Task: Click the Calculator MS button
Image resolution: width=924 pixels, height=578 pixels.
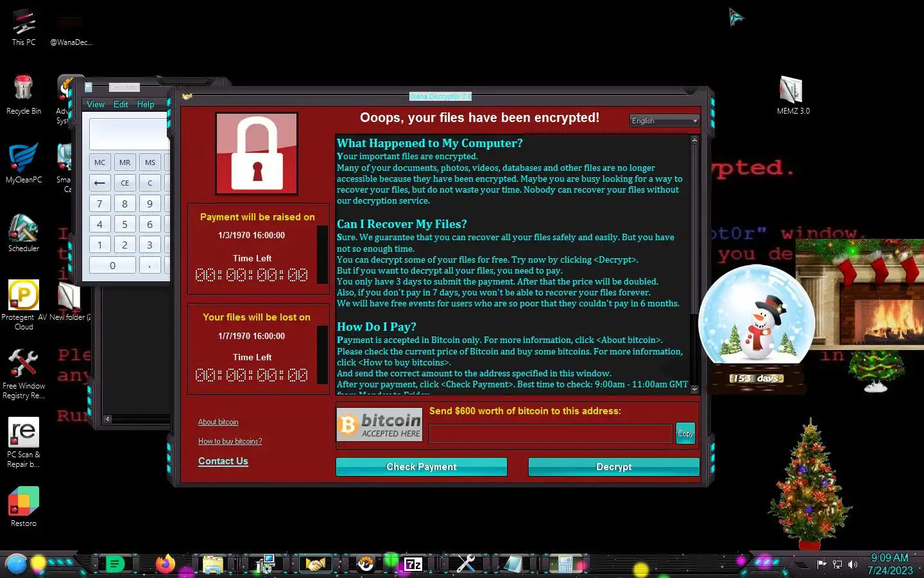Action: [150, 162]
